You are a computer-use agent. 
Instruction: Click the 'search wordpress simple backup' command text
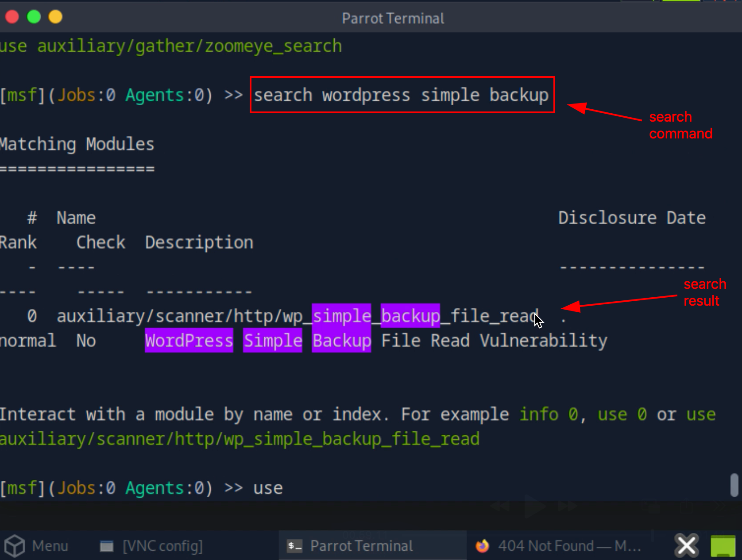click(x=401, y=95)
